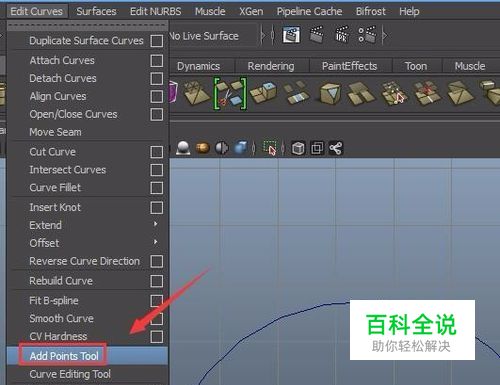Open Rebuild Curve option box
The image size is (500, 385).
[x=157, y=281]
